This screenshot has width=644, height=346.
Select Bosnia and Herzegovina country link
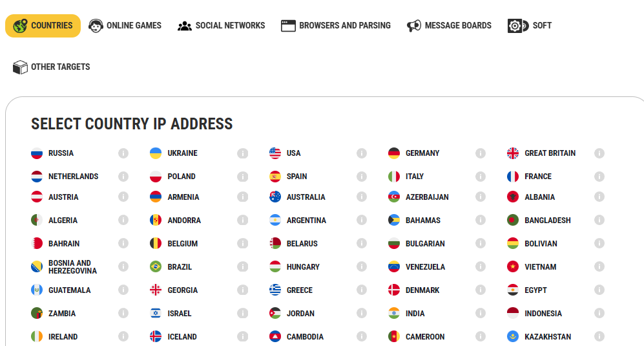(72, 267)
